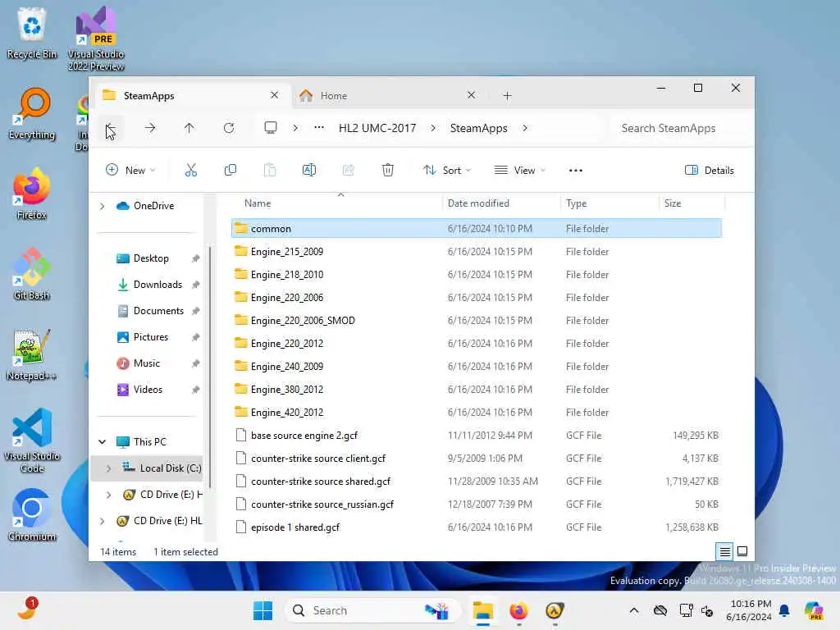Sort by Date modified column header
Image resolution: width=840 pixels, height=630 pixels.
point(501,203)
